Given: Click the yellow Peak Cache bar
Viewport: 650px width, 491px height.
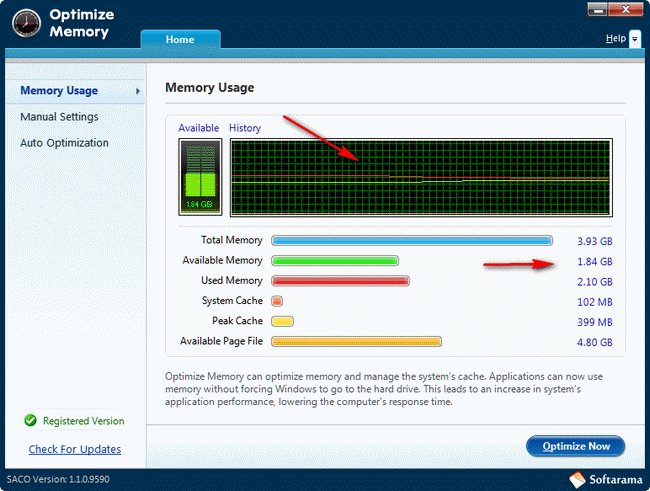Looking at the screenshot, I should pyautogui.click(x=282, y=321).
